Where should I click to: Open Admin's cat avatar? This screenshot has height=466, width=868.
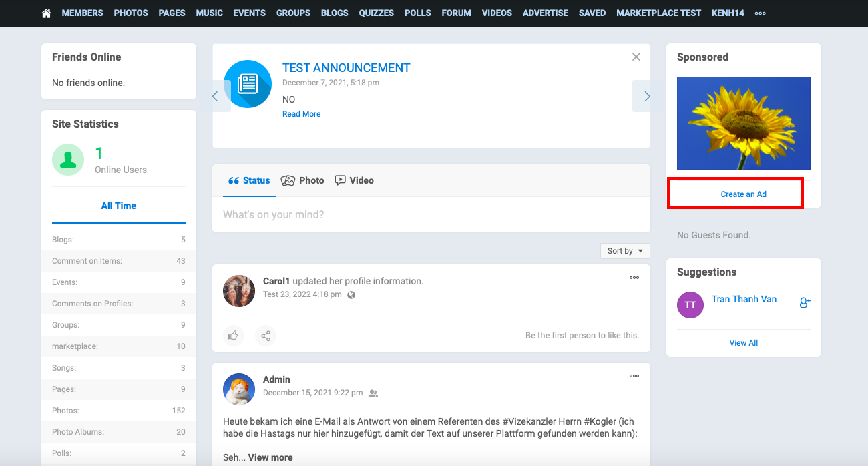(x=239, y=389)
